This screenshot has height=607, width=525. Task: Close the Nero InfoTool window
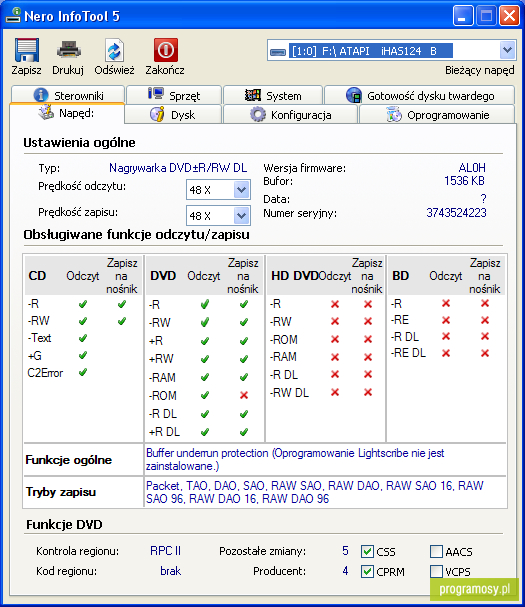click(509, 16)
